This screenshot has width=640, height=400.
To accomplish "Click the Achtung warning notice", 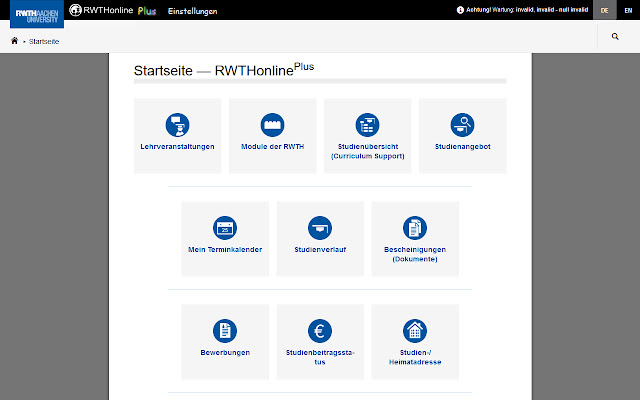I will (x=520, y=10).
